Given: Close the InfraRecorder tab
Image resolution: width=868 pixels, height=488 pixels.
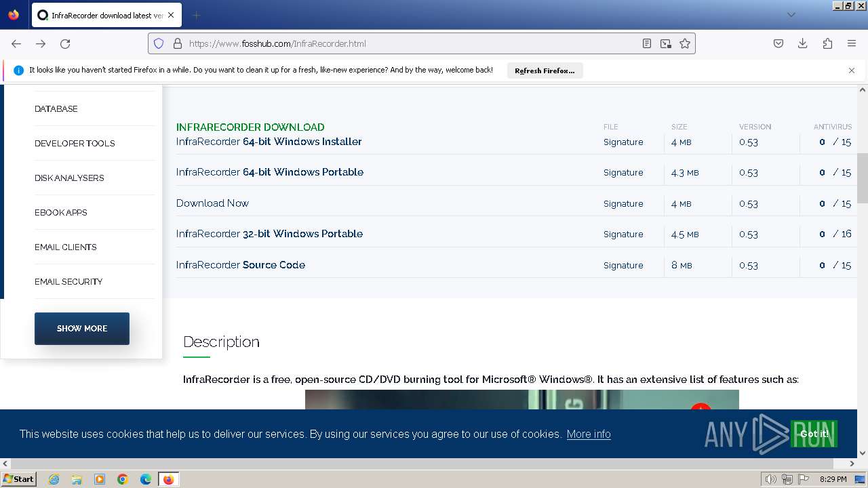Looking at the screenshot, I should tap(170, 15).
